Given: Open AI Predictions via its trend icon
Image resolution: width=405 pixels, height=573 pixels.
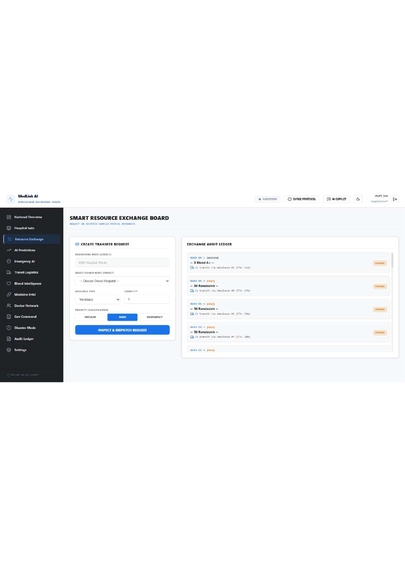Looking at the screenshot, I should pyautogui.click(x=9, y=250).
